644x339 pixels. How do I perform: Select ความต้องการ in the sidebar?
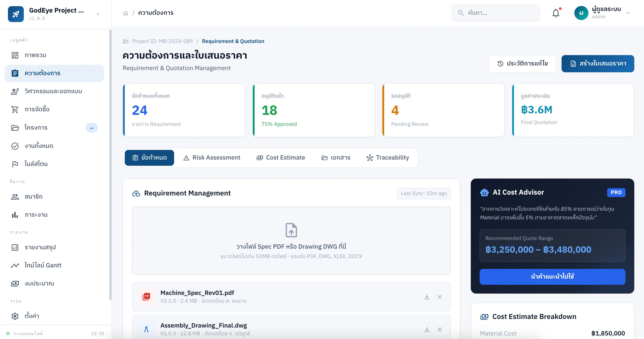click(x=54, y=73)
